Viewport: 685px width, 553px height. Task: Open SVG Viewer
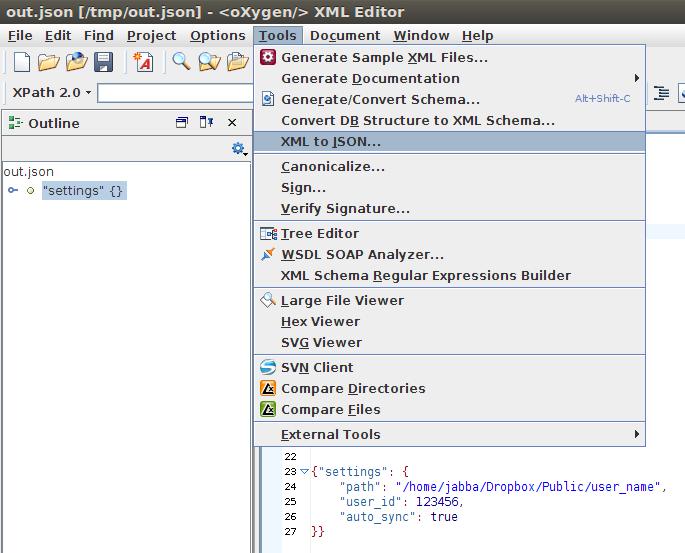(x=450, y=342)
